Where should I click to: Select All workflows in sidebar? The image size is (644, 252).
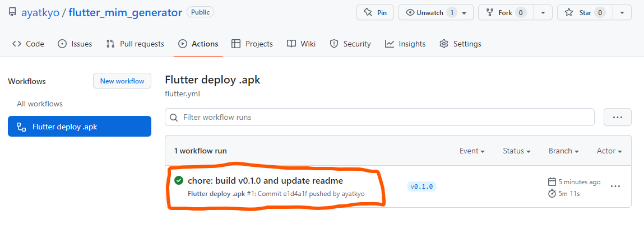coord(40,104)
